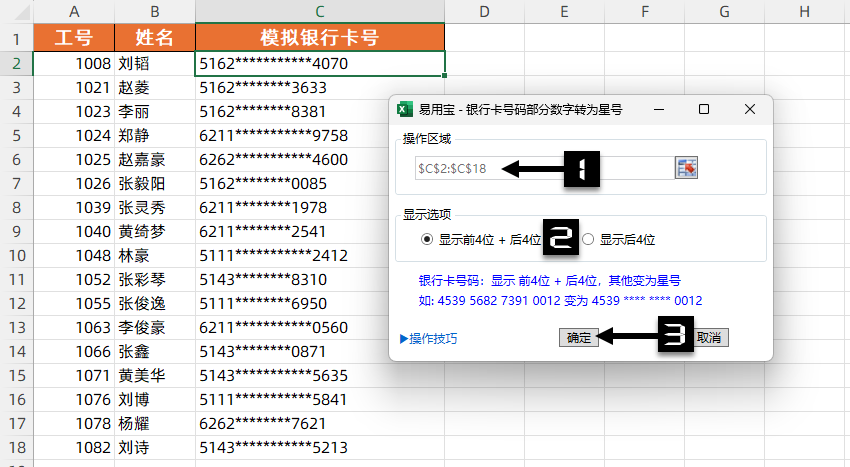Click cell with 6211************9758

click(x=293, y=136)
